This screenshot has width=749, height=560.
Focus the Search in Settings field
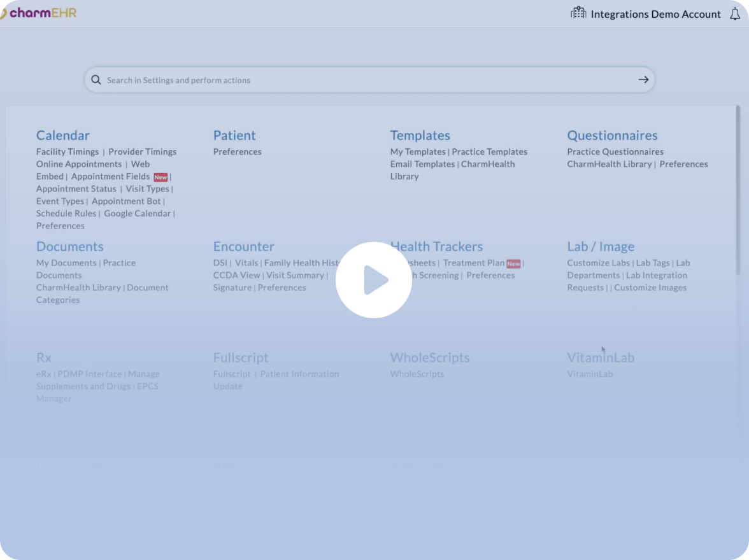point(369,80)
